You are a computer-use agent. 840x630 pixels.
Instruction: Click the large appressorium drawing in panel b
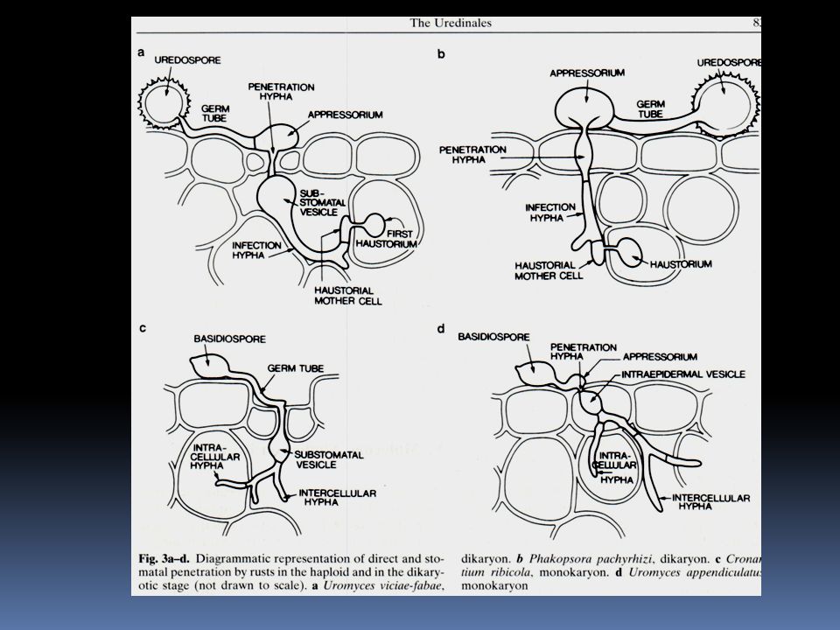pos(585,108)
